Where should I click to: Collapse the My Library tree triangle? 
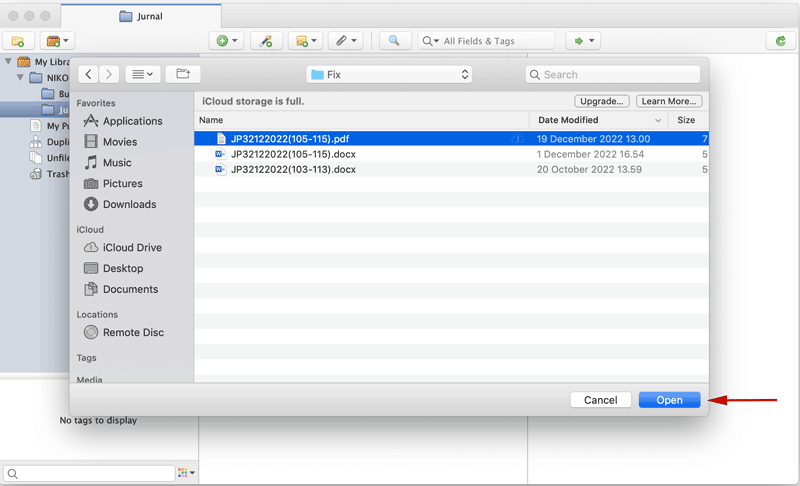[x=8, y=62]
